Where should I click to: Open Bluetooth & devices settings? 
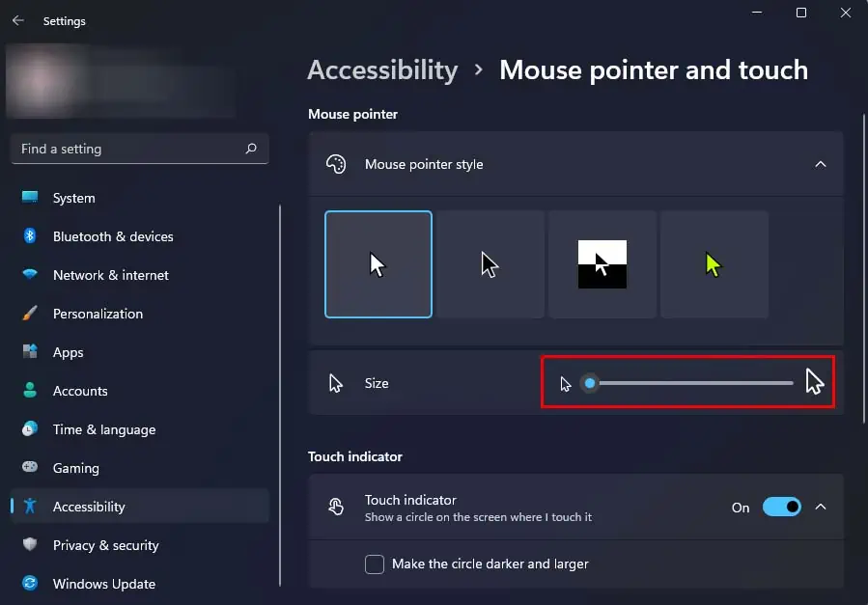coord(31,236)
